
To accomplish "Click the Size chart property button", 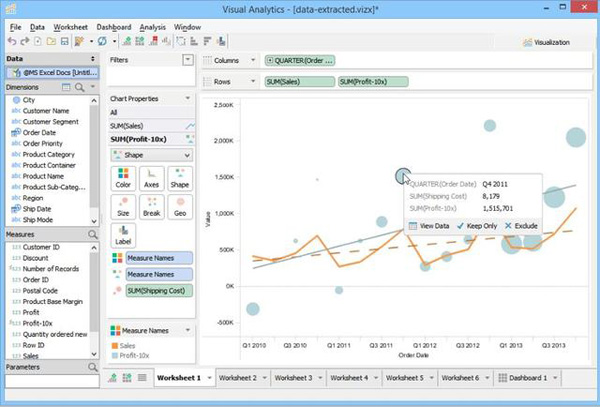I will point(123,207).
